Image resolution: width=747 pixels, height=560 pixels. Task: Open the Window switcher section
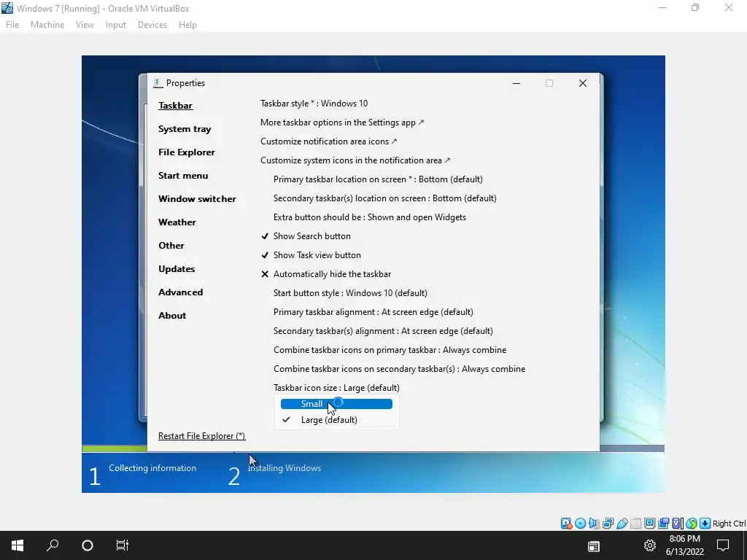(197, 199)
